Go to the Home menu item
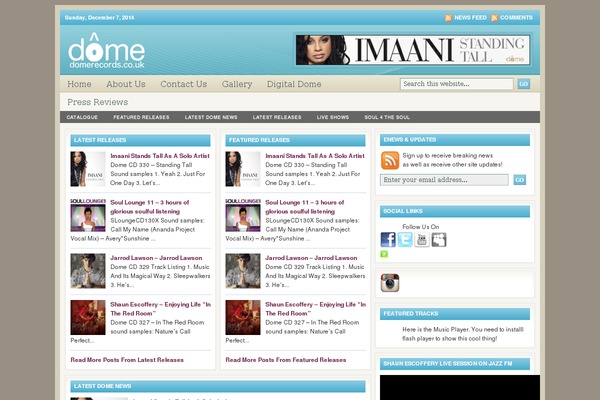The image size is (600, 400). pyautogui.click(x=79, y=84)
